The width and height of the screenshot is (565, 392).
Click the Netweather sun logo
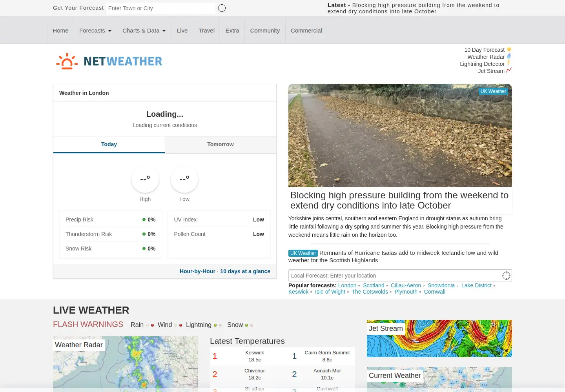click(x=67, y=61)
